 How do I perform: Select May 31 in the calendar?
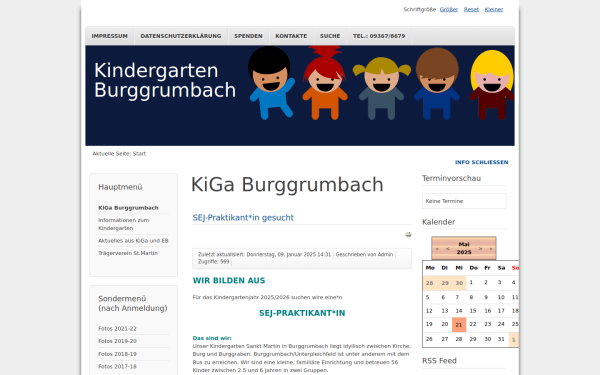click(501, 339)
